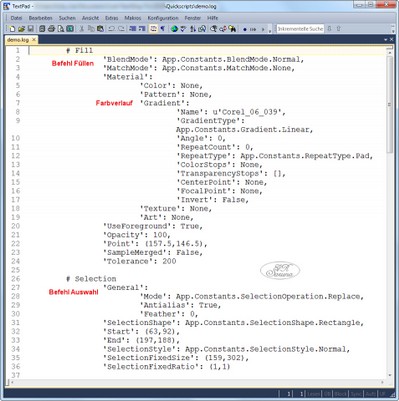Close the demo.log tab
Screen dimensions: 399x401
pos(34,40)
